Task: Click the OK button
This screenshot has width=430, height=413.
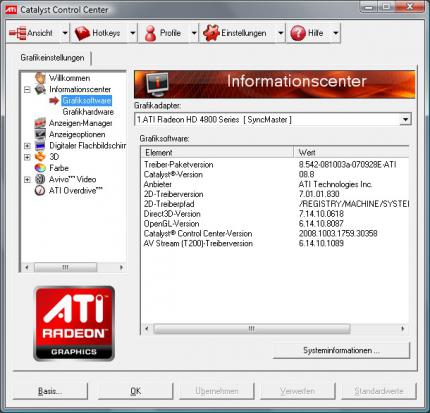Action: coord(135,391)
